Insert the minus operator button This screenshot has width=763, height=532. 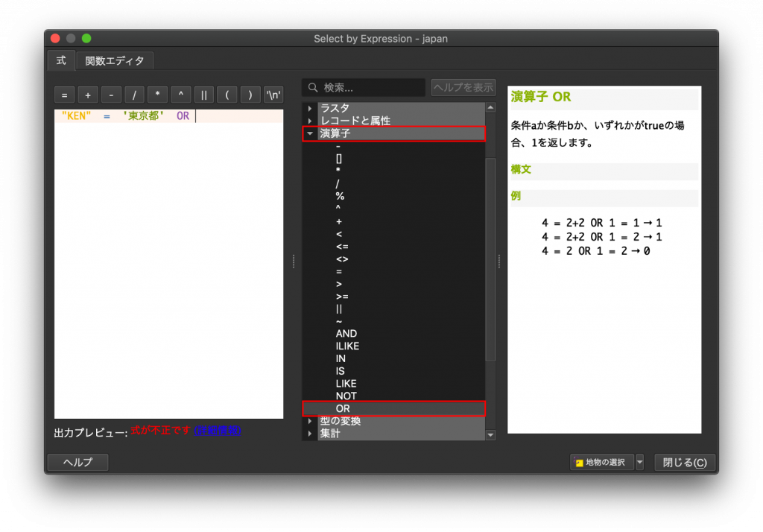pyautogui.click(x=111, y=95)
